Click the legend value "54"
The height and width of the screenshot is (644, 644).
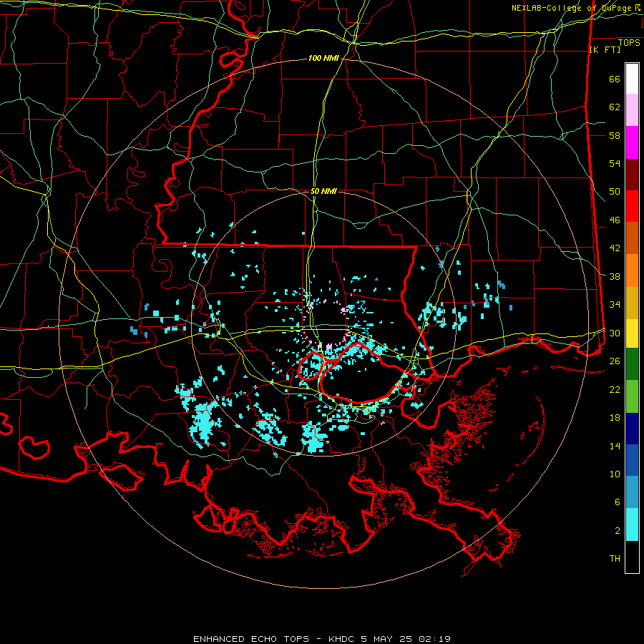[615, 163]
